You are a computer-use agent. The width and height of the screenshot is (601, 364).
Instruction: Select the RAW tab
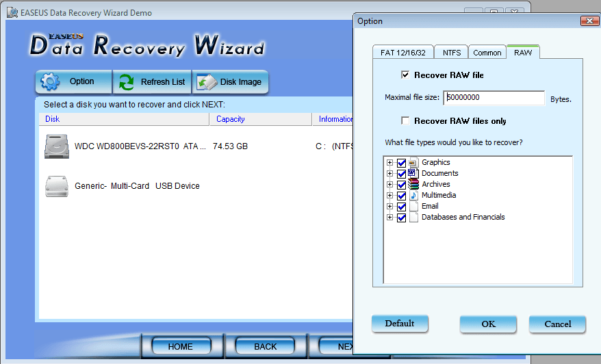click(523, 52)
